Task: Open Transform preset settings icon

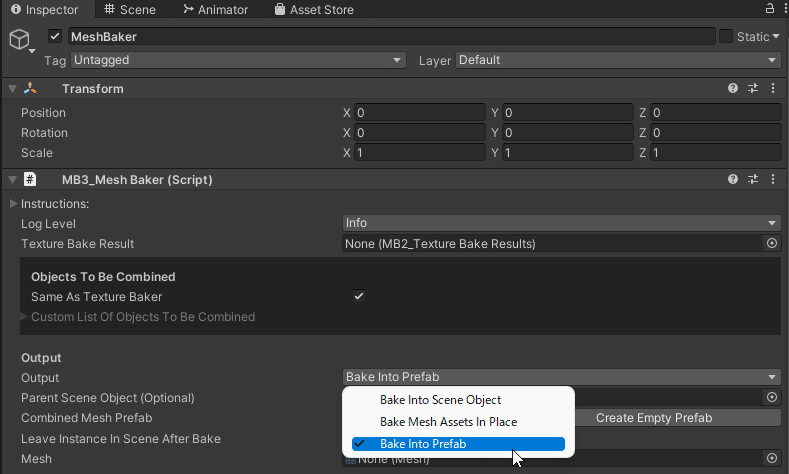Action: pyautogui.click(x=753, y=89)
